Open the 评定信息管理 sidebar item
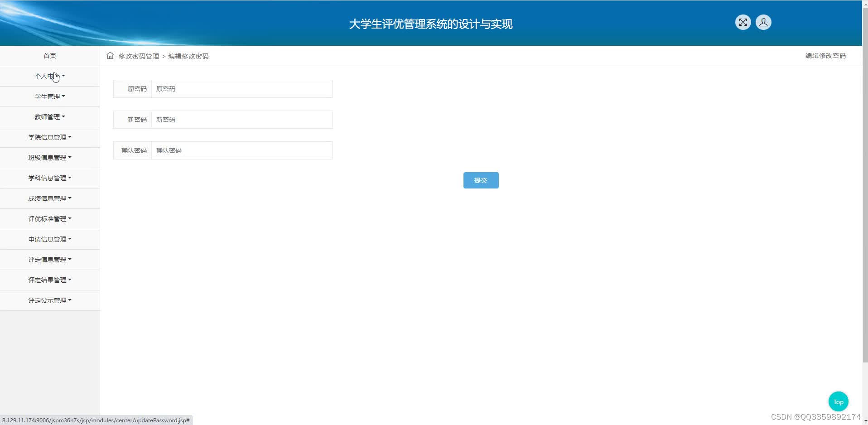This screenshot has width=868, height=425. (50, 260)
